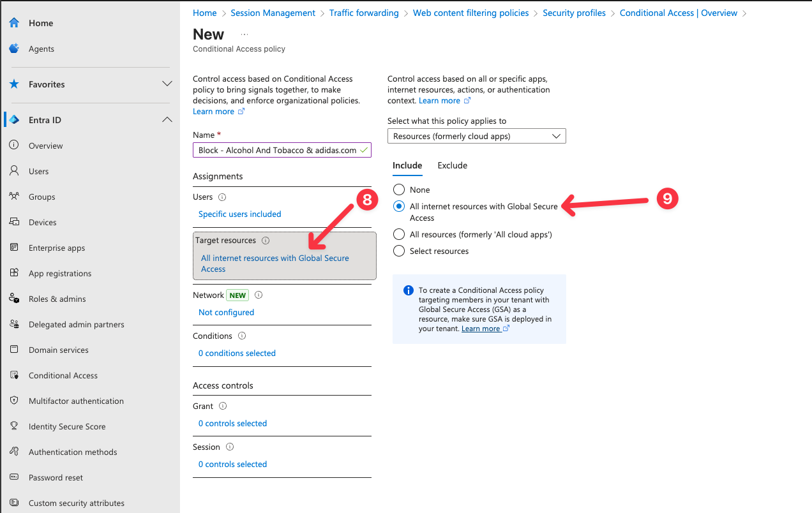Click the Multifactor authentication shield icon
Viewport: 812px width, 513px height.
[14, 401]
